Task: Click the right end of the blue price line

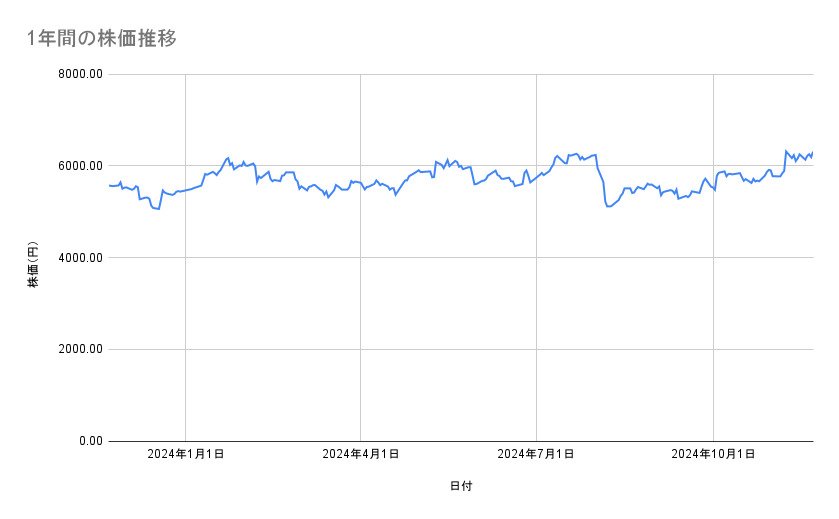Action: [x=812, y=152]
